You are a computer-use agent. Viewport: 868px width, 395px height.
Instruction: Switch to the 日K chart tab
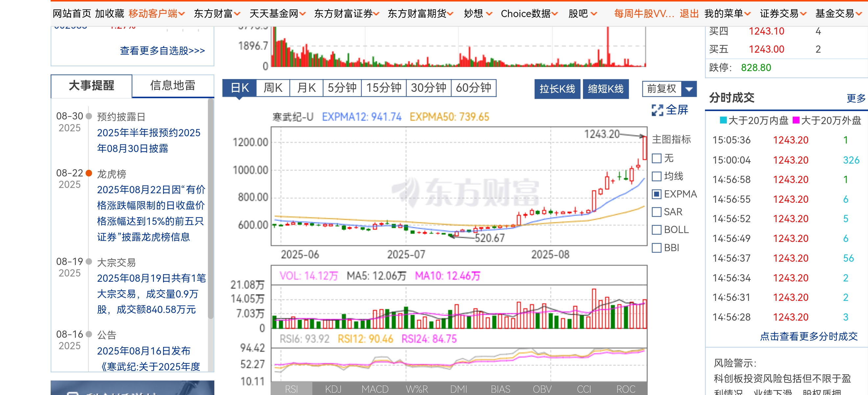(x=240, y=88)
